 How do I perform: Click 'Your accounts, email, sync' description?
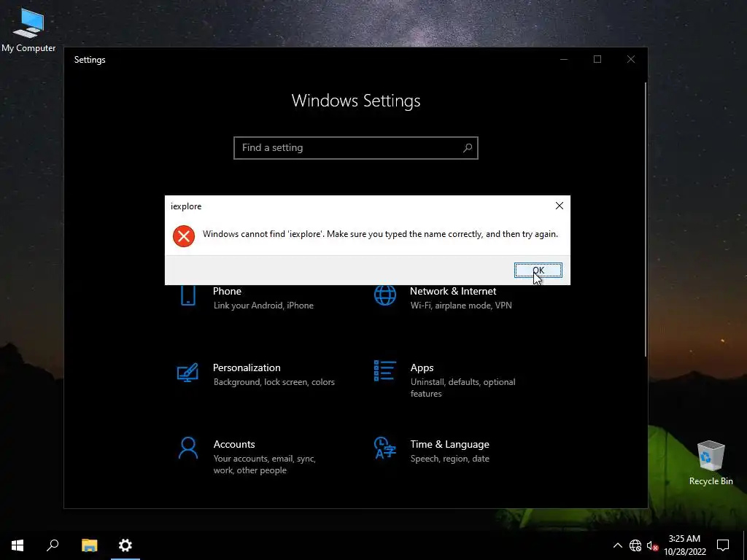[264, 464]
